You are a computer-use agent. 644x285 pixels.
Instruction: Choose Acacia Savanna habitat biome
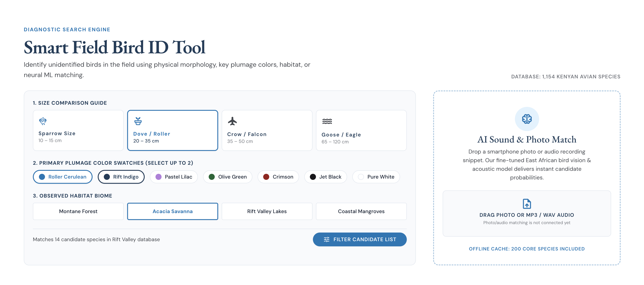pyautogui.click(x=173, y=211)
